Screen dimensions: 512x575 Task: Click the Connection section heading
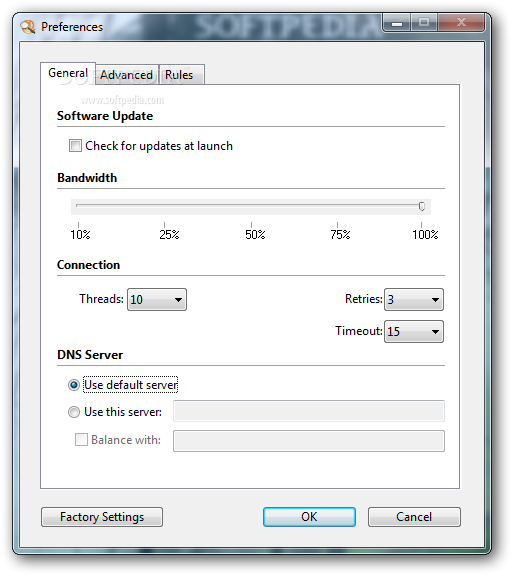click(88, 265)
